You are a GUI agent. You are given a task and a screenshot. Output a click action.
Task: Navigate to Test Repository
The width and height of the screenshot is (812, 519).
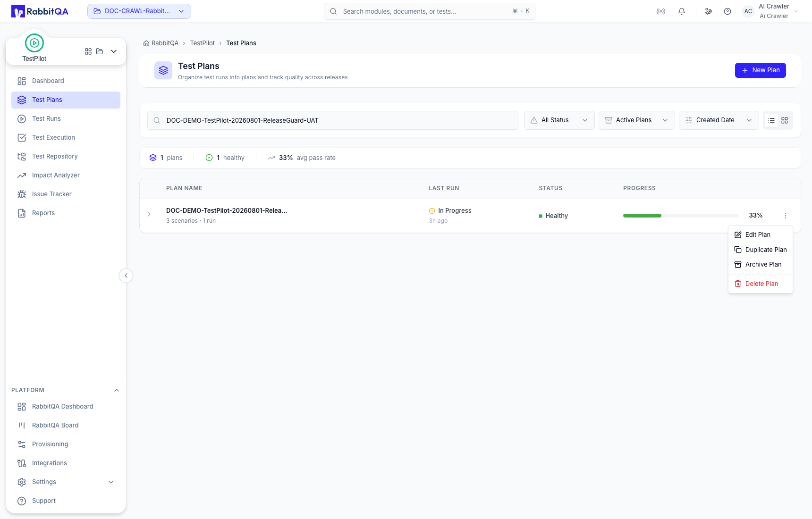click(66, 157)
